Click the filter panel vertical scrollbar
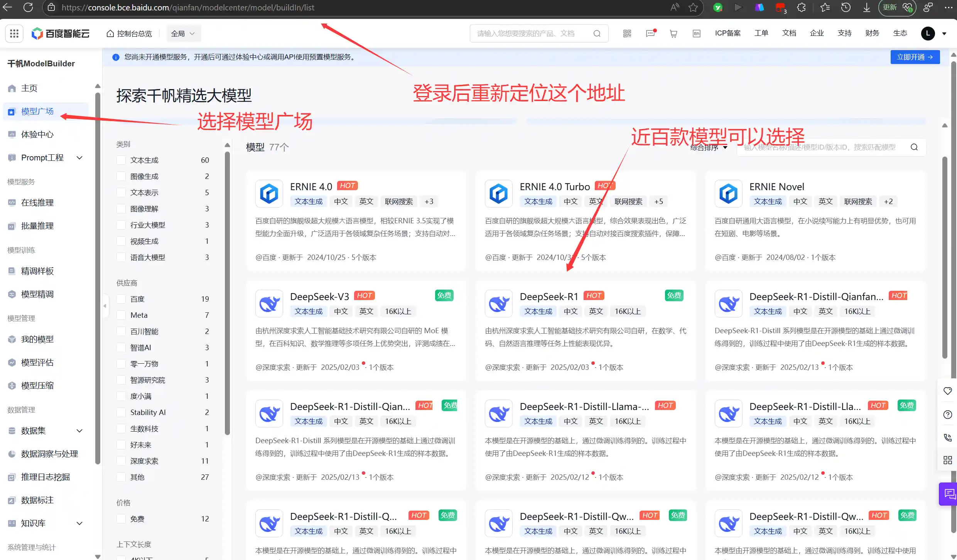Screen dimensions: 957x560 (x=227, y=293)
